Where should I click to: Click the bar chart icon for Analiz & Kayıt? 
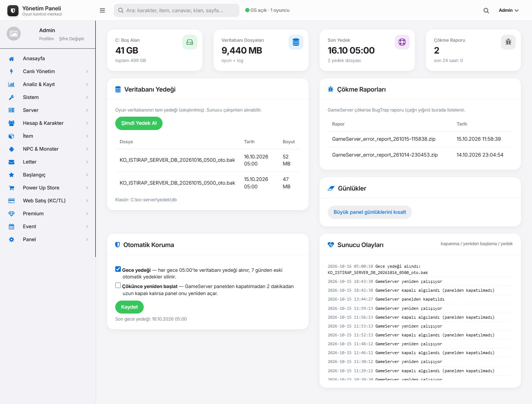pos(11,85)
